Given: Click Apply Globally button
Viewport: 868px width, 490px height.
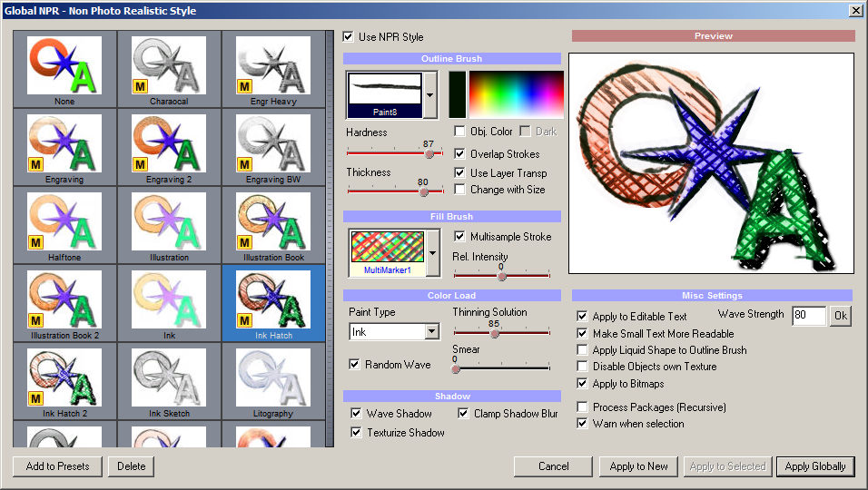Looking at the screenshot, I should (814, 466).
